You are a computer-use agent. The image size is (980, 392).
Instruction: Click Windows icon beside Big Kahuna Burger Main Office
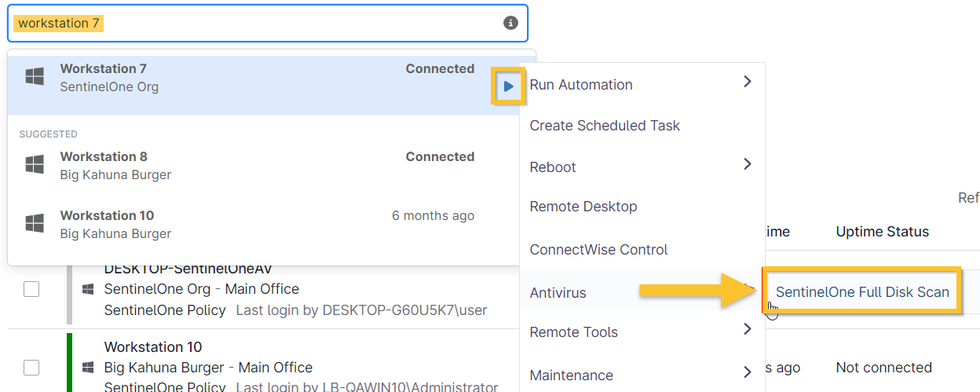point(88,368)
